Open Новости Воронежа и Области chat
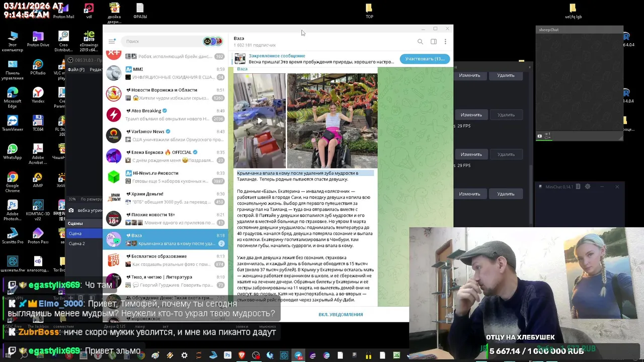 click(x=166, y=94)
